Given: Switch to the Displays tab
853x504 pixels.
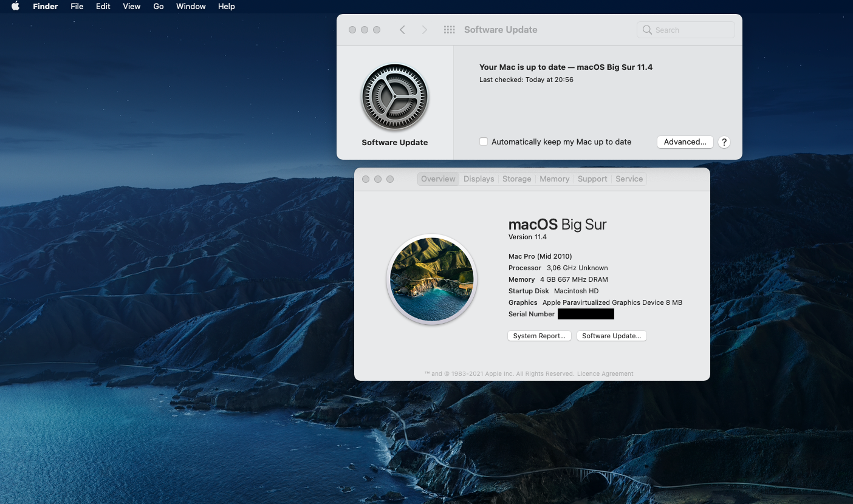Looking at the screenshot, I should [479, 179].
